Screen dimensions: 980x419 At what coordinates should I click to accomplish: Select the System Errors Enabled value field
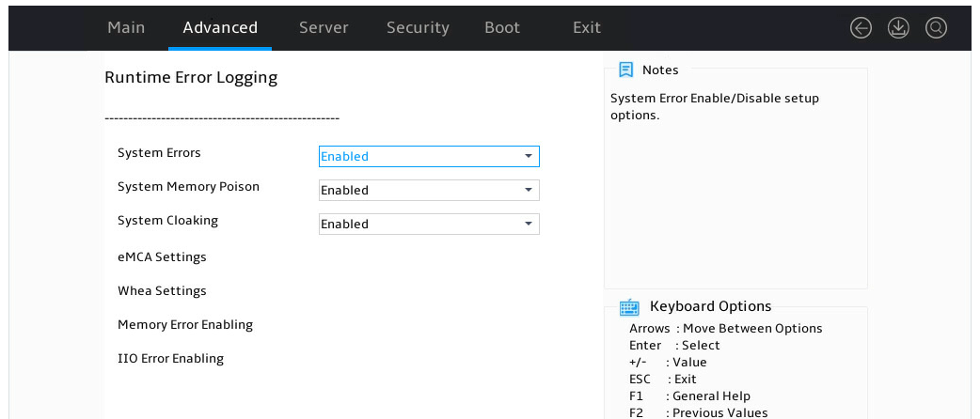[429, 156]
